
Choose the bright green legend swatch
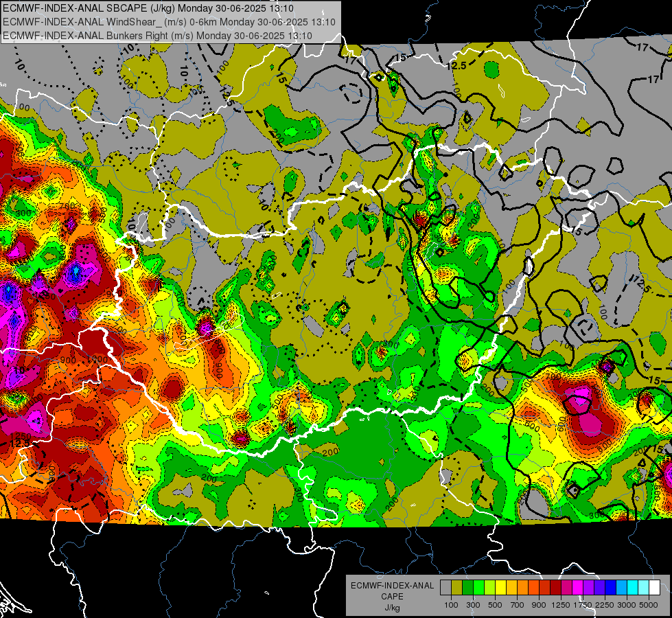(478, 587)
